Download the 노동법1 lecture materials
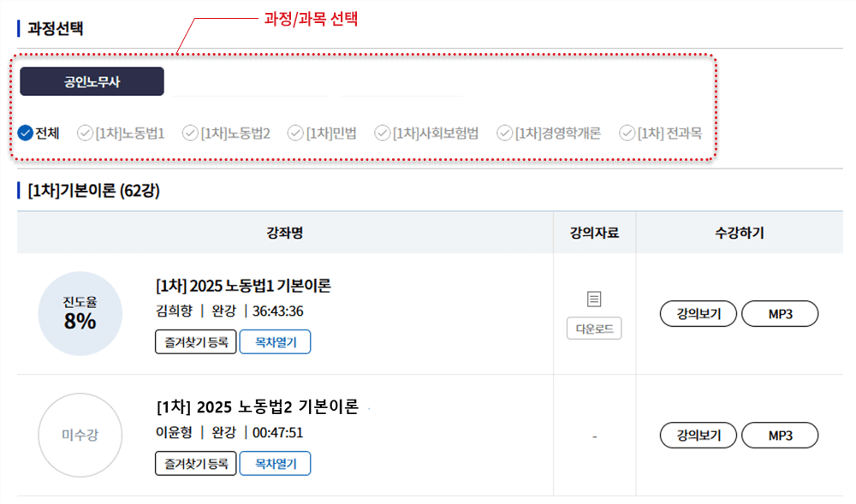This screenshot has height=504, width=856. pos(594,329)
